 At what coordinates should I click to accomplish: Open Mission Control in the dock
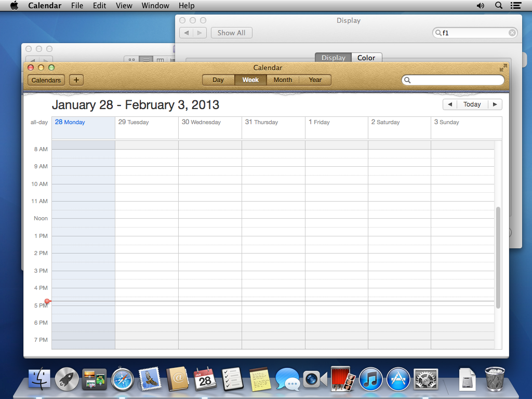tap(95, 379)
